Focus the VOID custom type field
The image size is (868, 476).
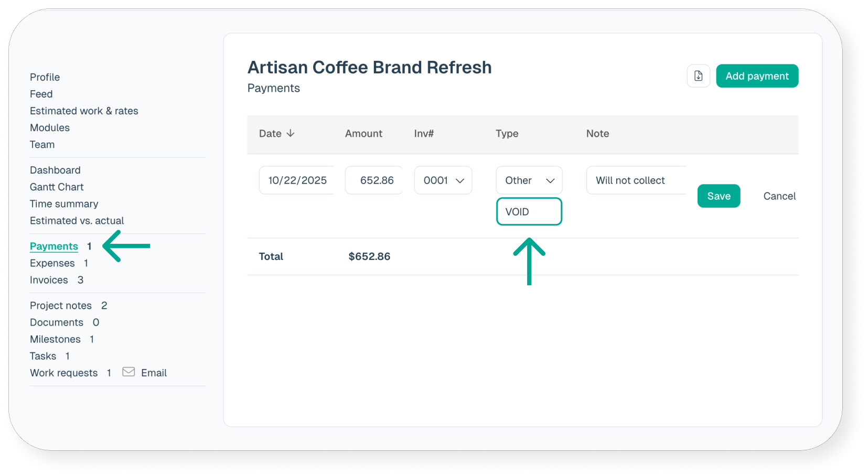click(x=529, y=212)
